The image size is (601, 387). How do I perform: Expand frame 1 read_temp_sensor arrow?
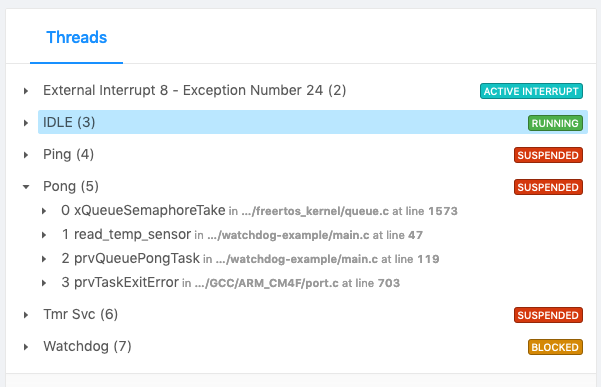click(44, 235)
